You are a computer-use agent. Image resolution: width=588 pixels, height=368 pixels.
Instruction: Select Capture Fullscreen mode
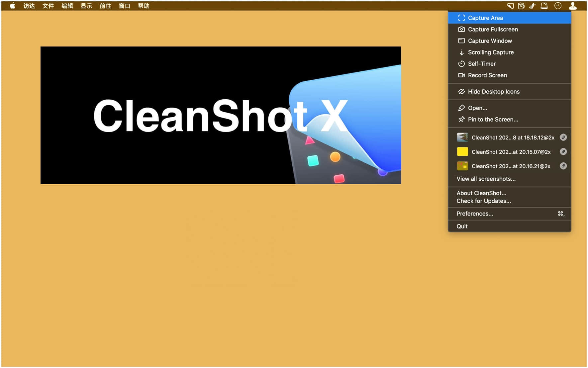493,29
